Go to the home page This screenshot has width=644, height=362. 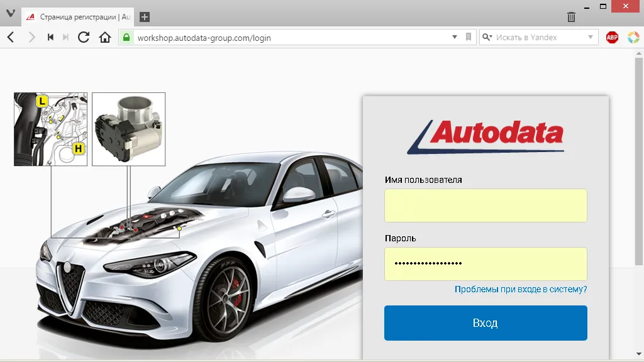tap(105, 37)
